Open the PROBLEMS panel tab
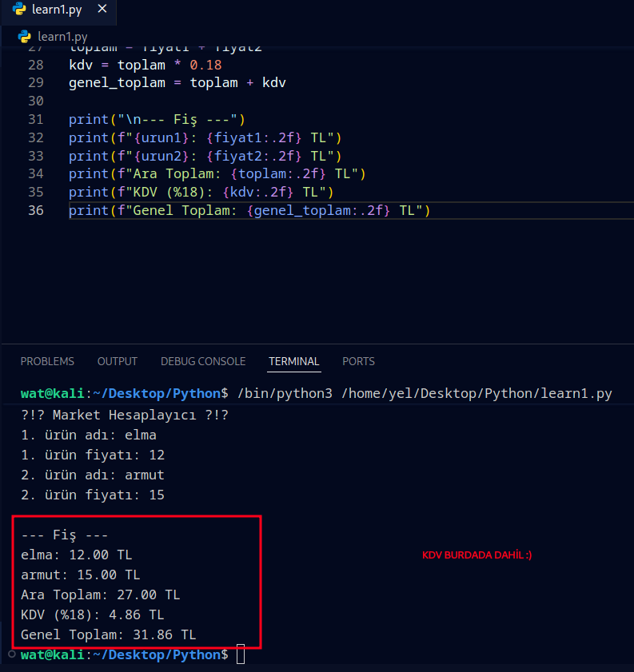634x672 pixels. 47,361
